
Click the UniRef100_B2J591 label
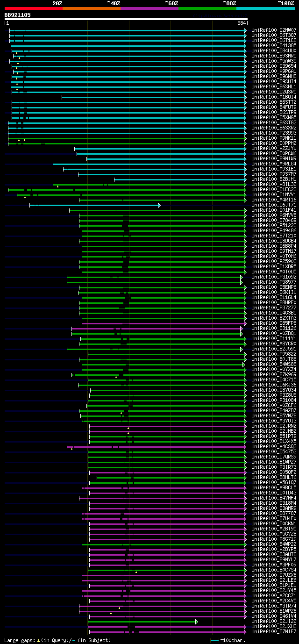274,349
